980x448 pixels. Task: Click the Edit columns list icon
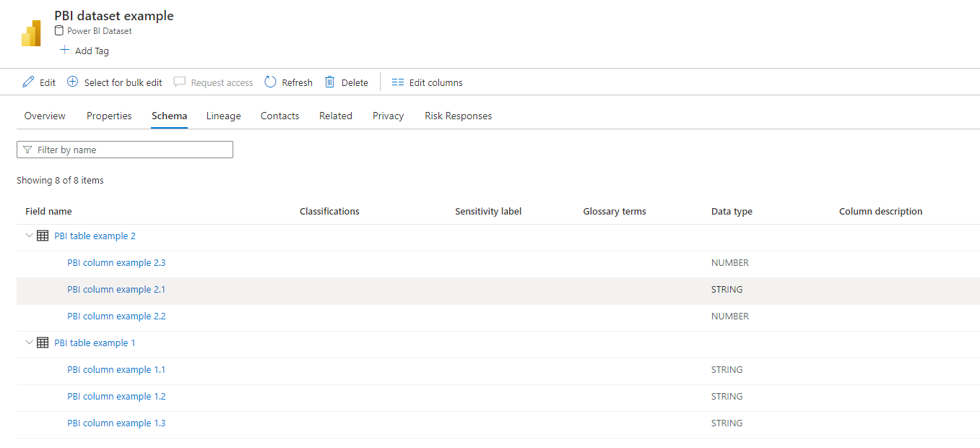[398, 82]
